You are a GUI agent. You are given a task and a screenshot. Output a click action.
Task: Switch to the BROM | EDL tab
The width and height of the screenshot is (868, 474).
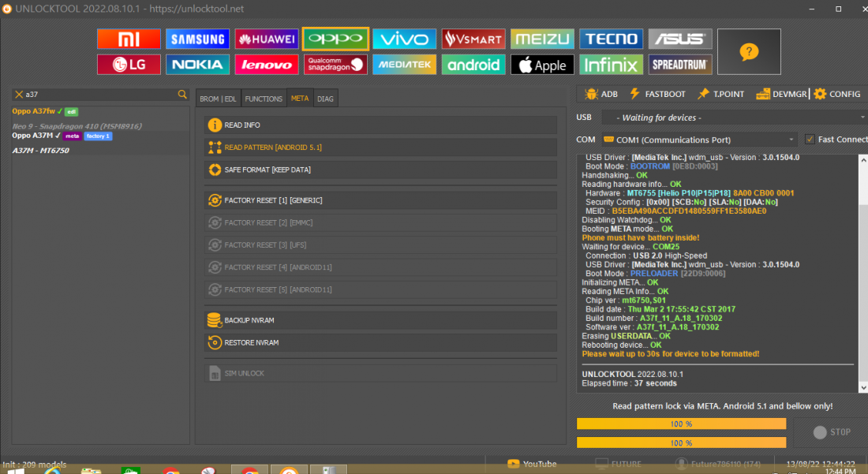pos(218,99)
